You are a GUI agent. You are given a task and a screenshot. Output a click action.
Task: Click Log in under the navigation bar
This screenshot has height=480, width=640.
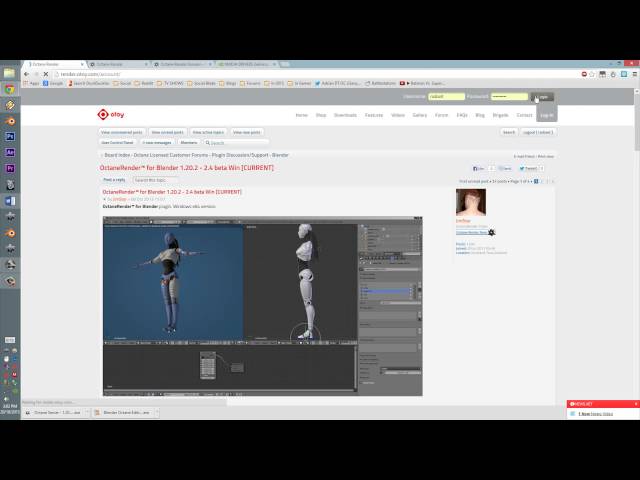tap(547, 115)
